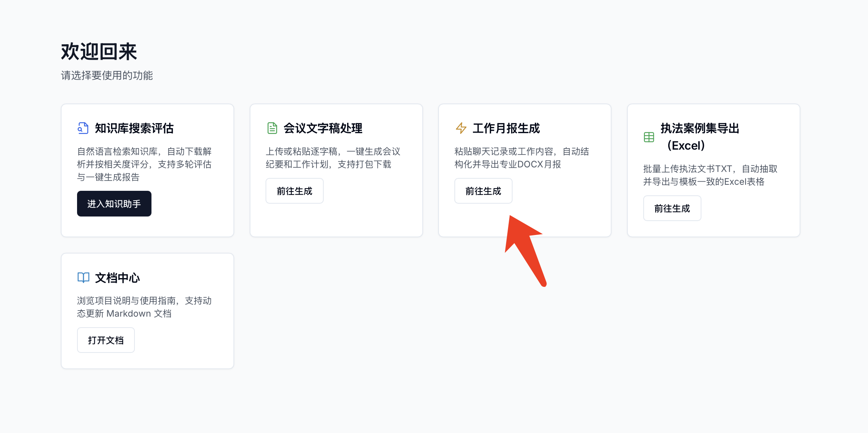Click the 文档中心 card heading
Image resolution: width=868 pixels, height=433 pixels.
pos(117,278)
